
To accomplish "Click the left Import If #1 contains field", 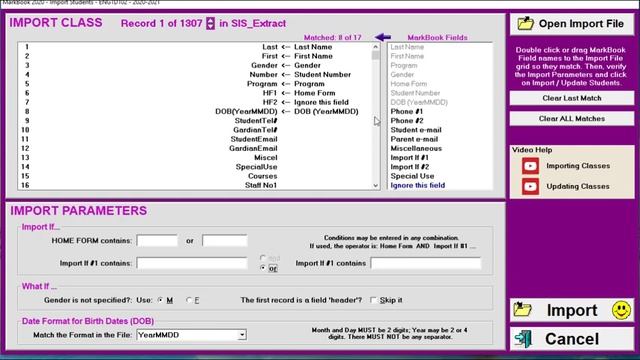I will pyautogui.click(x=192, y=263).
